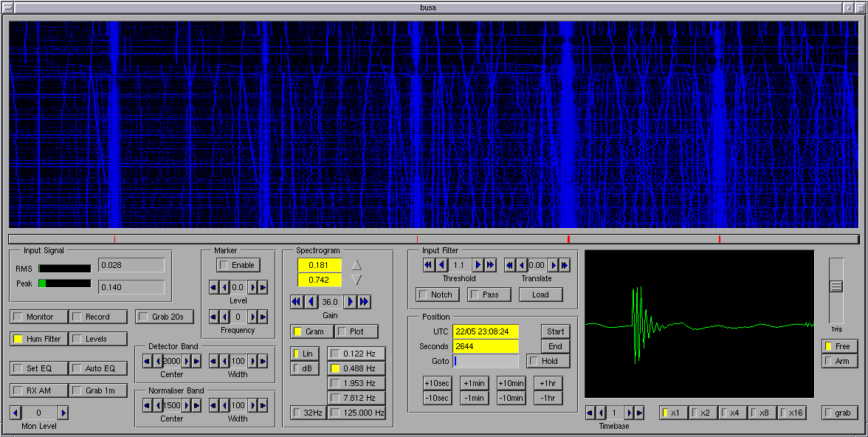Click the Trig vertical slider handle
Screen dimensions: 868x437
tap(836, 286)
